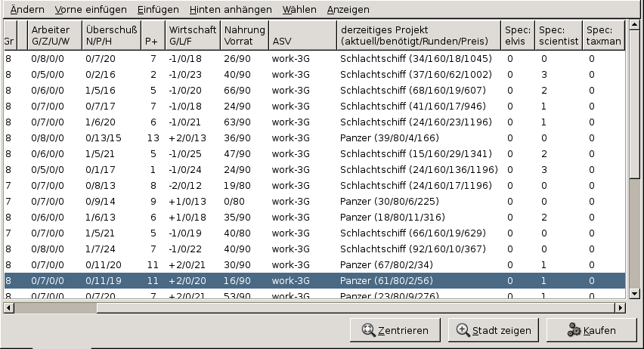The height and width of the screenshot is (349, 644).
Task: Click Wirtschaft value -2/0/12
Action: (x=185, y=186)
